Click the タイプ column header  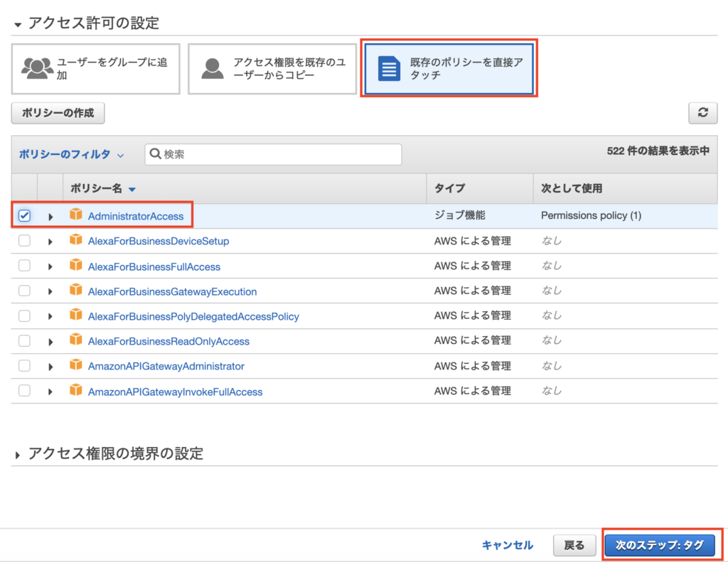pyautogui.click(x=449, y=188)
